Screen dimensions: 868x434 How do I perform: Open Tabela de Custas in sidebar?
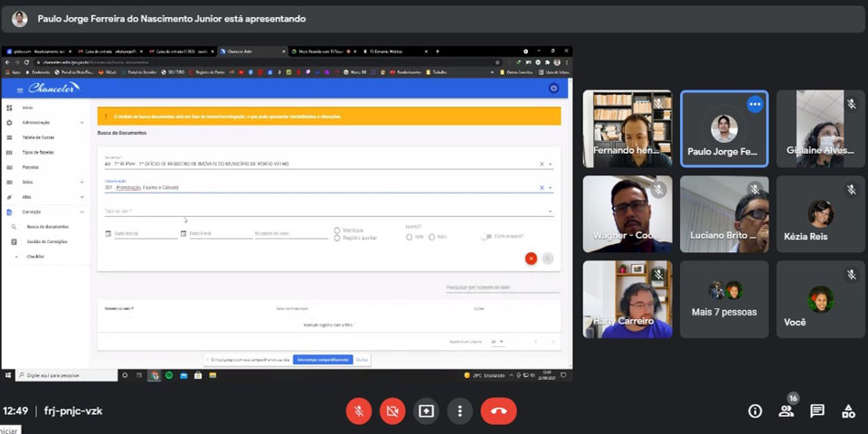pyautogui.click(x=39, y=137)
